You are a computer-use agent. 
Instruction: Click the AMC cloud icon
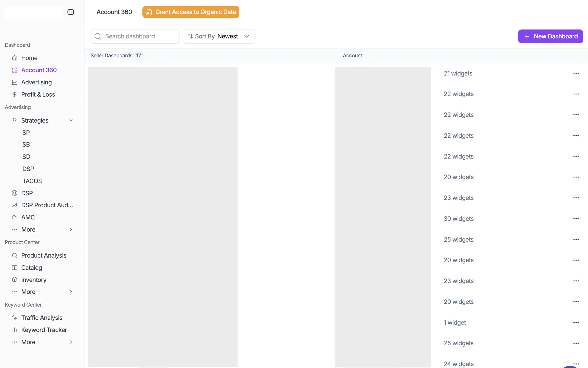point(15,217)
